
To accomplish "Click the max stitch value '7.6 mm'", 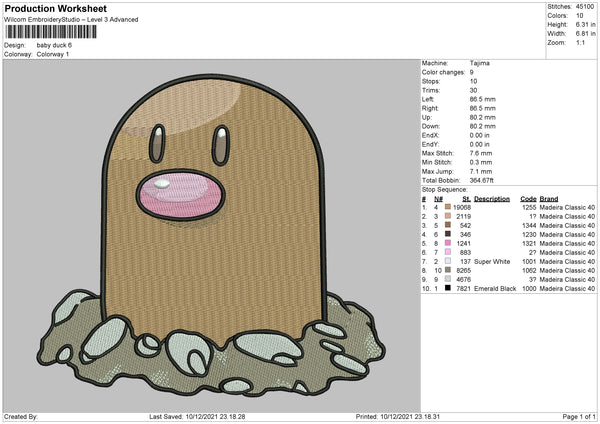I will (481, 153).
